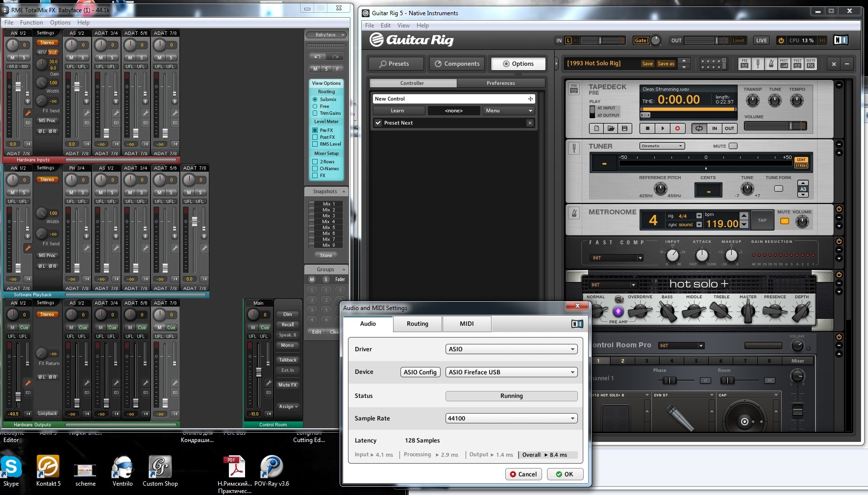Toggle the Preset Volume (PRST) toolbar icon
Viewport: 868px width, 495px height.
tap(784, 64)
